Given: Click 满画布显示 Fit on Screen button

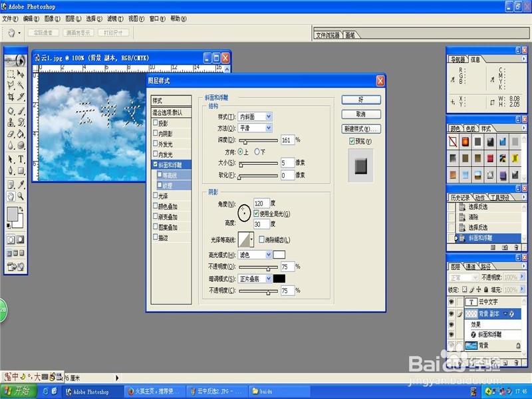Looking at the screenshot, I should [78, 33].
